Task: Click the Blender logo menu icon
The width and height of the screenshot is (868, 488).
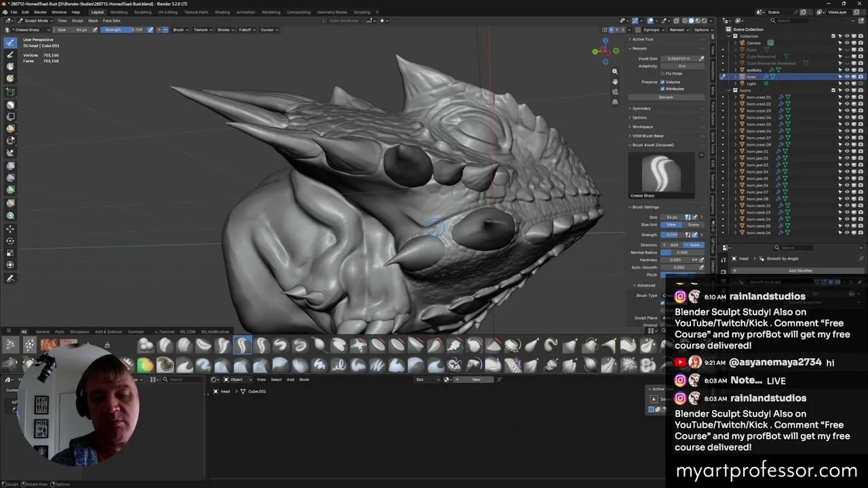Action: coord(5,12)
